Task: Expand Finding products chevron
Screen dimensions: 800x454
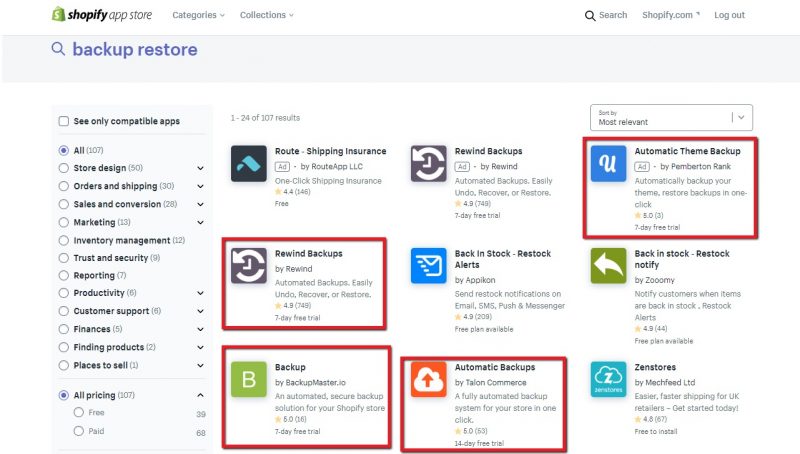Action: [x=201, y=347]
